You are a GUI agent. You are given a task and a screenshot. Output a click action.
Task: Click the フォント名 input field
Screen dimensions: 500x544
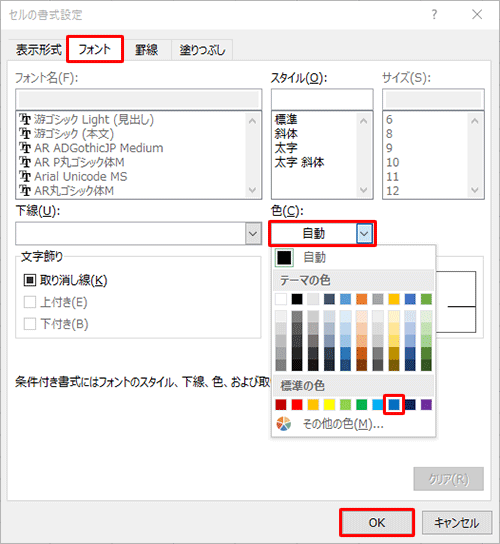click(138, 100)
